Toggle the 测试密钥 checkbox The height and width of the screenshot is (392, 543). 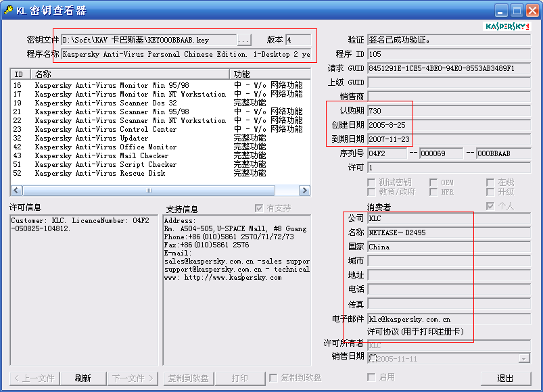pos(371,182)
